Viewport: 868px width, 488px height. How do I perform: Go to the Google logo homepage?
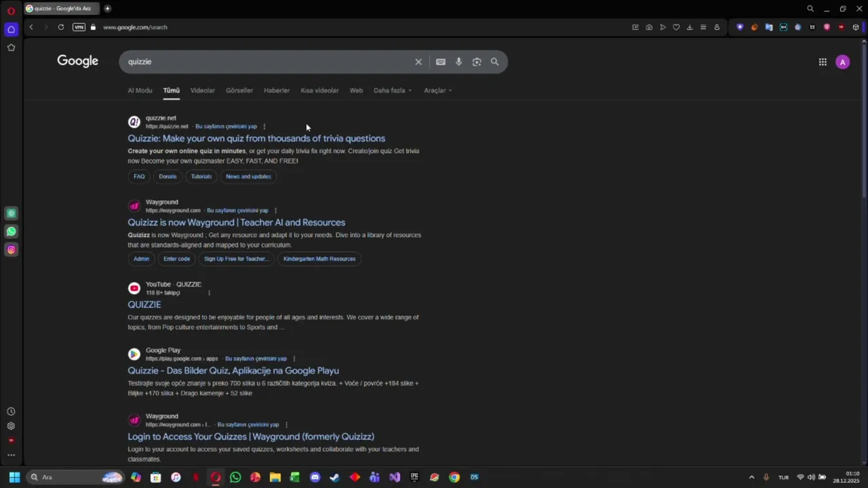tap(77, 61)
